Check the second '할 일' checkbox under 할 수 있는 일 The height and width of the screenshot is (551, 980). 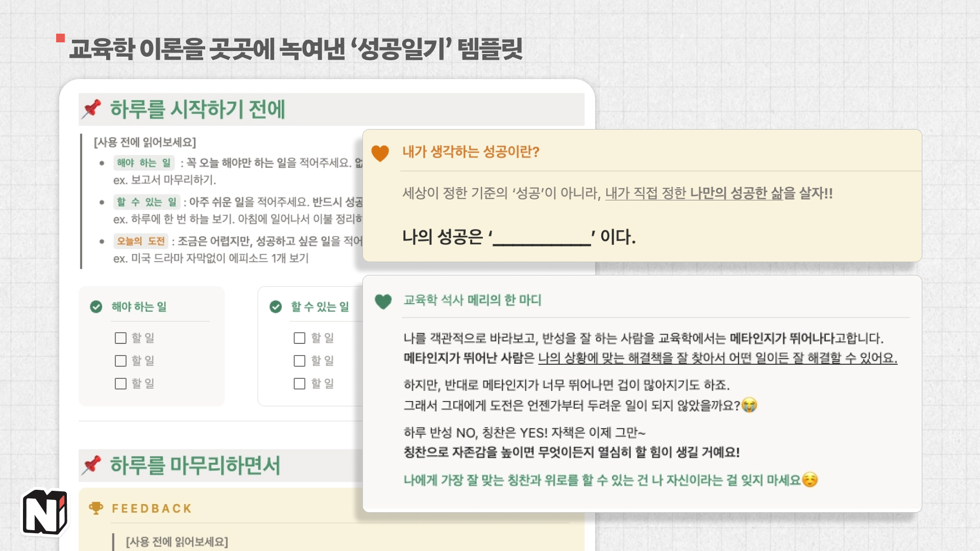299,361
